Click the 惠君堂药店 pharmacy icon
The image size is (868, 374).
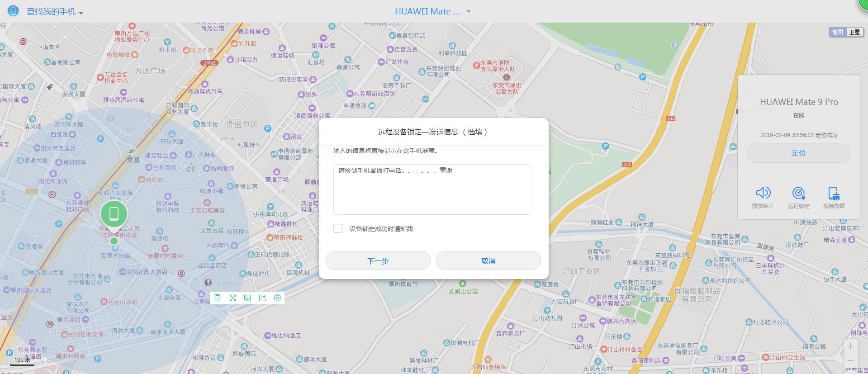392,35
